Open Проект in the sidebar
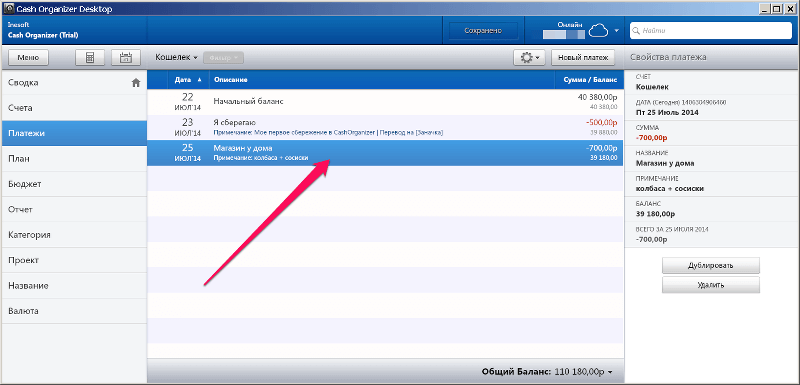The width and height of the screenshot is (800, 385). 74,260
